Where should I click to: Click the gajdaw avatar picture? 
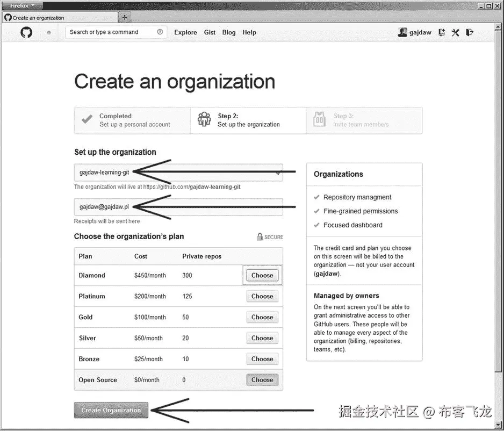pyautogui.click(x=402, y=32)
